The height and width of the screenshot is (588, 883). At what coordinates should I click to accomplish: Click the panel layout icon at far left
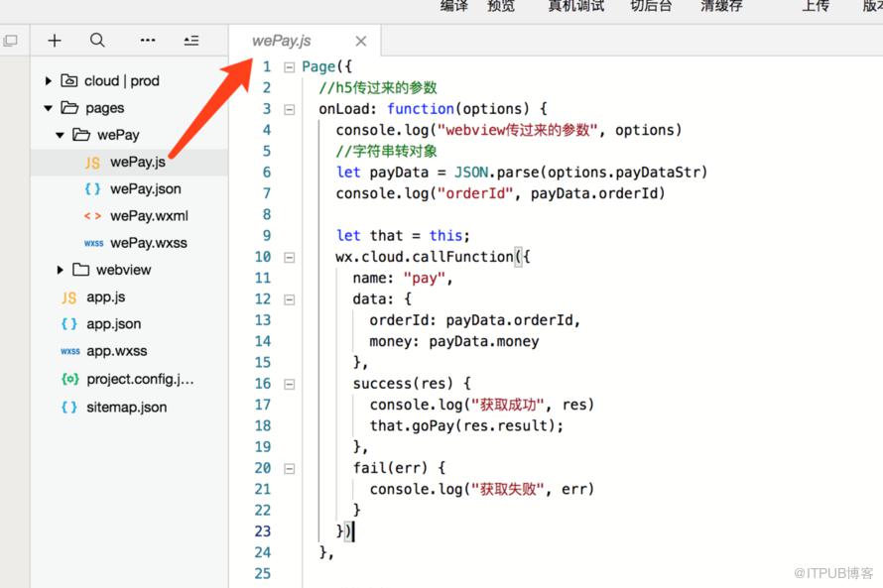click(10, 41)
